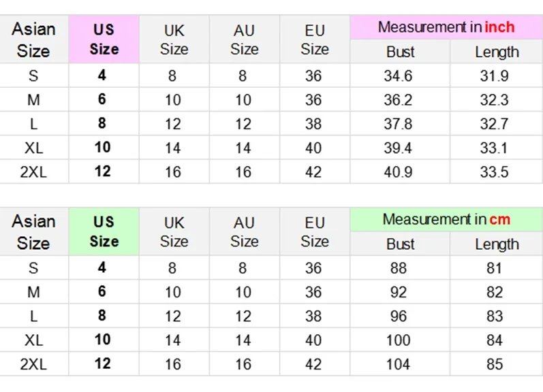Select XL row label in bottom table
Viewport: 543px width, 392px height.
click(33, 340)
